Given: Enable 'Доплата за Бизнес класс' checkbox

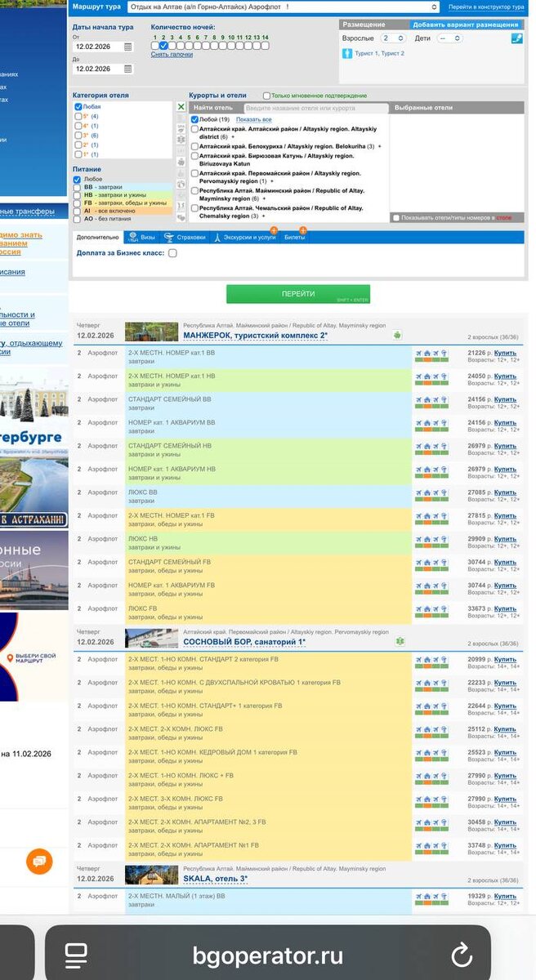Looking at the screenshot, I should tap(172, 253).
